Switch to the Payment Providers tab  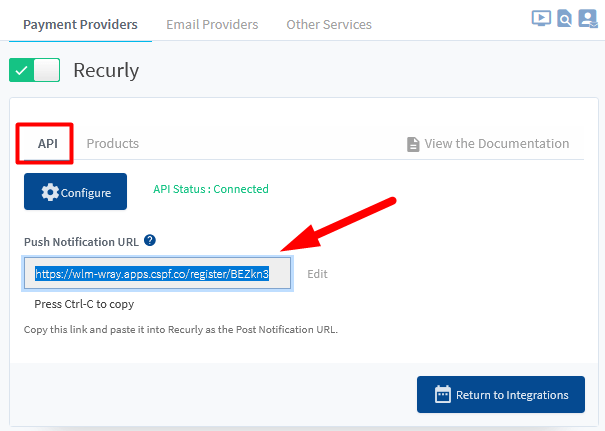coord(80,24)
